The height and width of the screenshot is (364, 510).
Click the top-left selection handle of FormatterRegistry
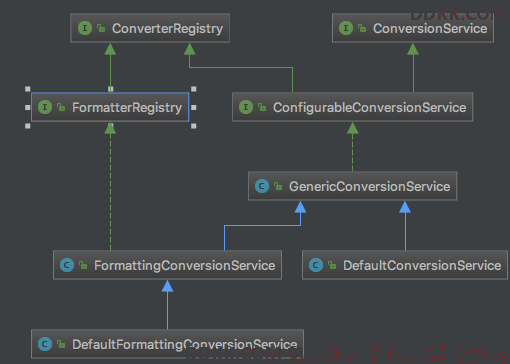(28, 89)
